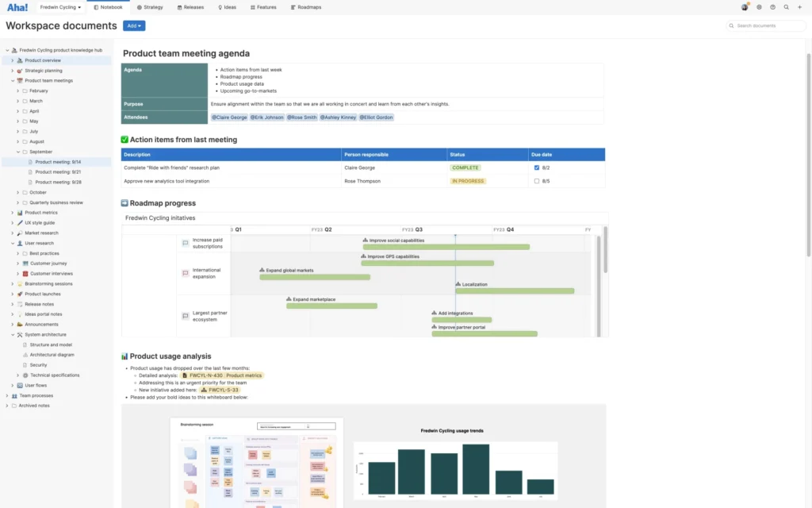Collapse Product team meetings section
Image resolution: width=812 pixels, height=508 pixels.
pos(13,80)
